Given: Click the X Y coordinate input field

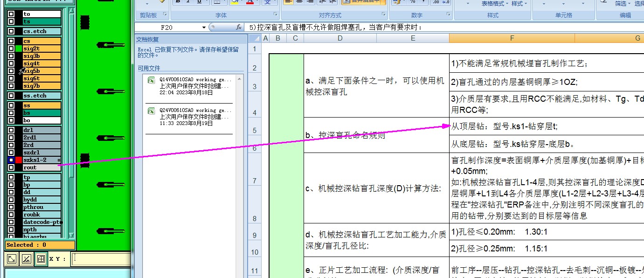Looking at the screenshot, I should [101, 258].
